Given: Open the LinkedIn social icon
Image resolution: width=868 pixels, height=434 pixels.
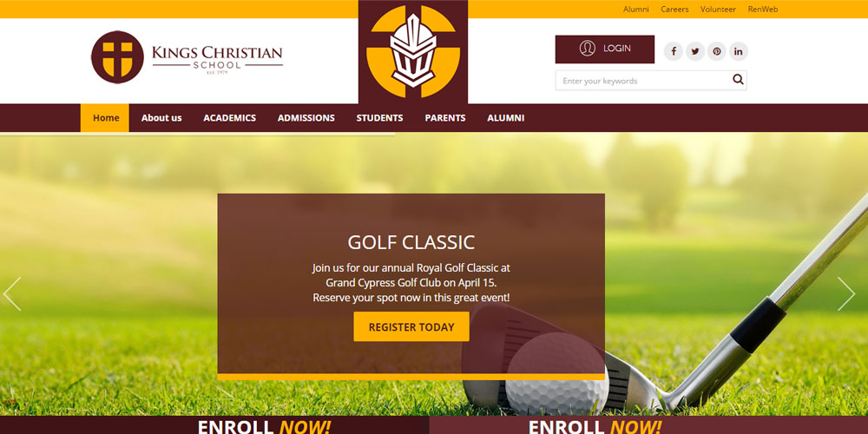Looking at the screenshot, I should (738, 51).
